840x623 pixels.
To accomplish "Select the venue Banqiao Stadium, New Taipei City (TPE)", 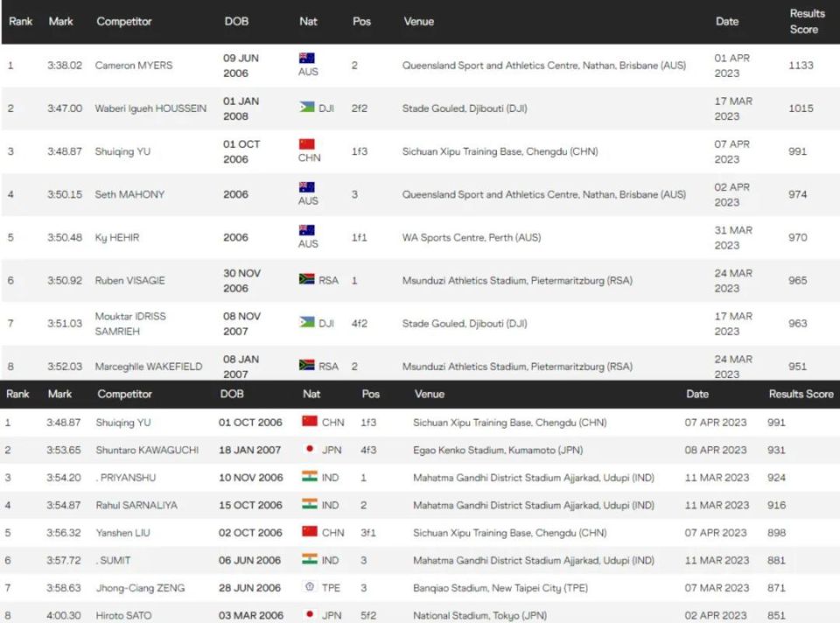I will pos(500,588).
